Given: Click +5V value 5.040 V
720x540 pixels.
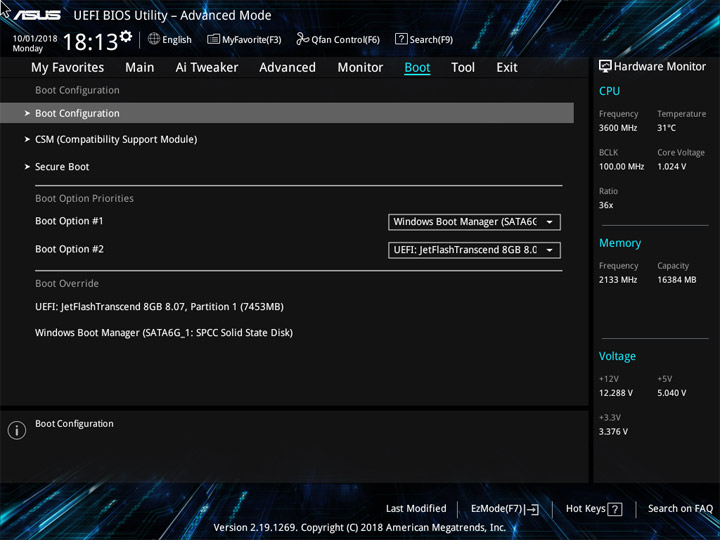Looking at the screenshot, I should [672, 393].
